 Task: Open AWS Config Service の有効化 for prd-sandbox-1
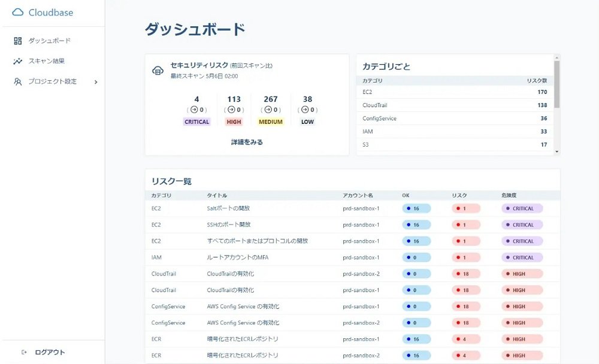click(x=243, y=307)
